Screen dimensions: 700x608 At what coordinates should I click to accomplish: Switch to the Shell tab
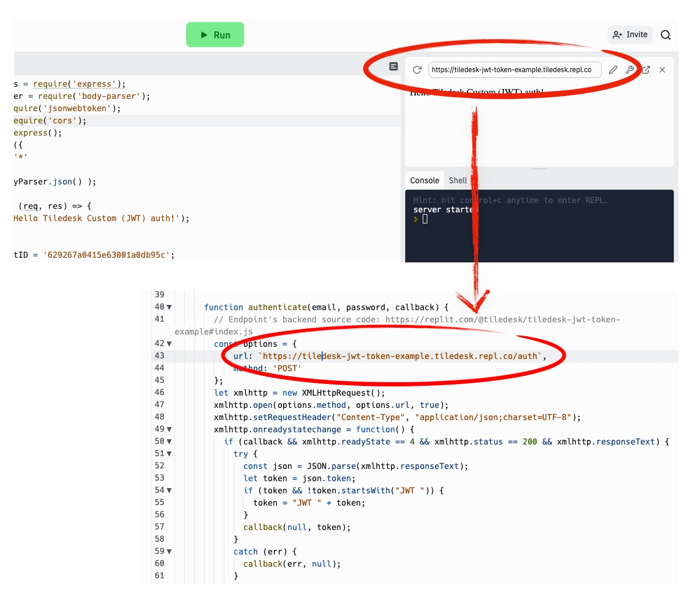pyautogui.click(x=458, y=180)
